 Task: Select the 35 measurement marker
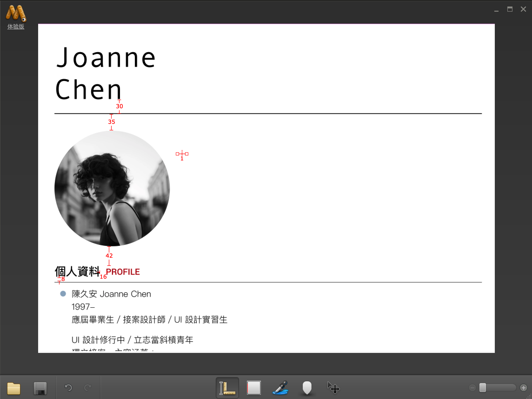click(111, 122)
